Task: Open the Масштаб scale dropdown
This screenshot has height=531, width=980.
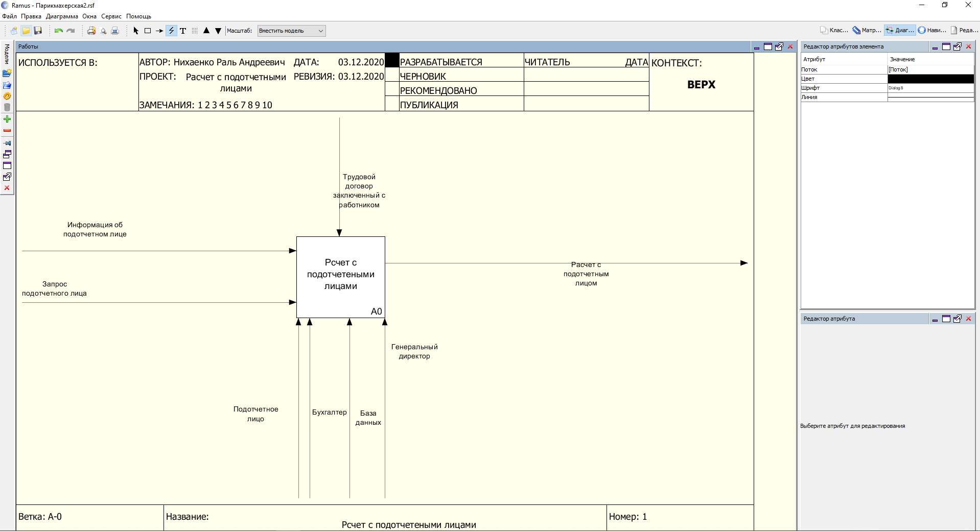Action: 291,31
